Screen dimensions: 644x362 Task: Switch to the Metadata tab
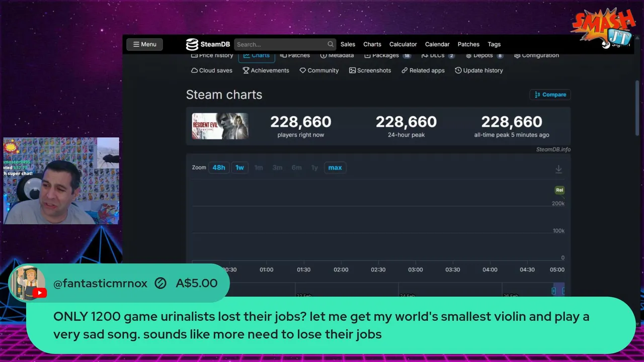tap(337, 56)
